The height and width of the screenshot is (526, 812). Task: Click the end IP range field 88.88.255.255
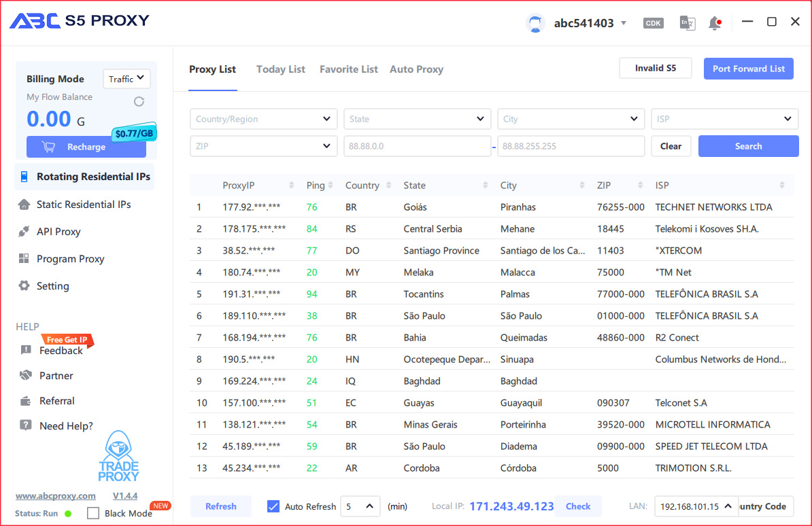pos(571,146)
